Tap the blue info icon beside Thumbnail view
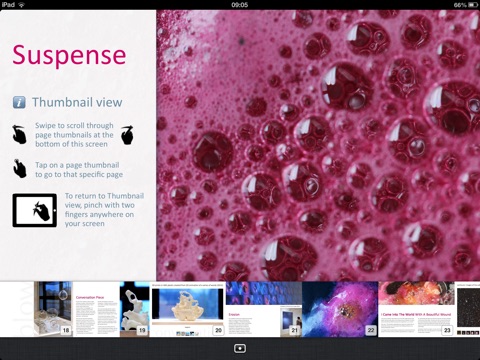Image resolution: width=480 pixels, height=360 pixels. [x=19, y=102]
